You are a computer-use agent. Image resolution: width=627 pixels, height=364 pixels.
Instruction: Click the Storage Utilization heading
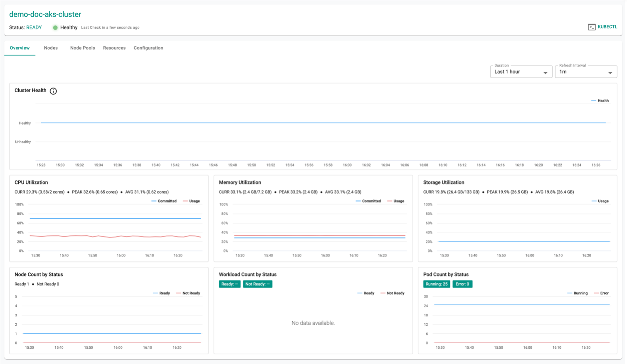444,182
